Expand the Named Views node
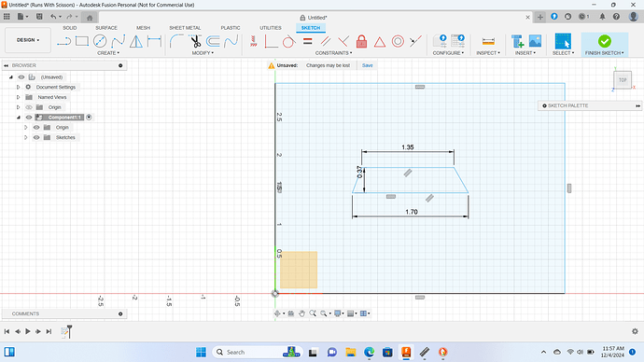Screen dimensions: 644x362 [18, 97]
